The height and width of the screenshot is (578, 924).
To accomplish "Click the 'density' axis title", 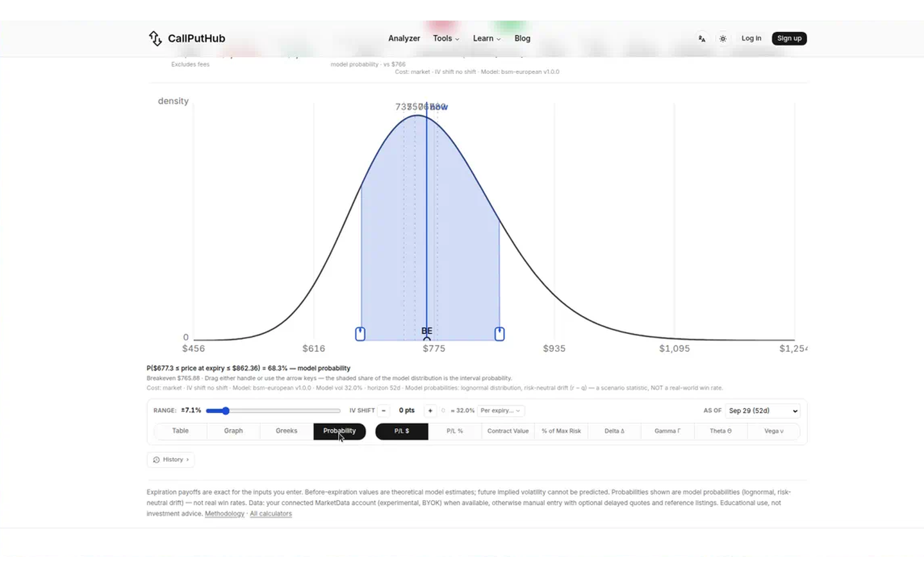I will point(173,101).
